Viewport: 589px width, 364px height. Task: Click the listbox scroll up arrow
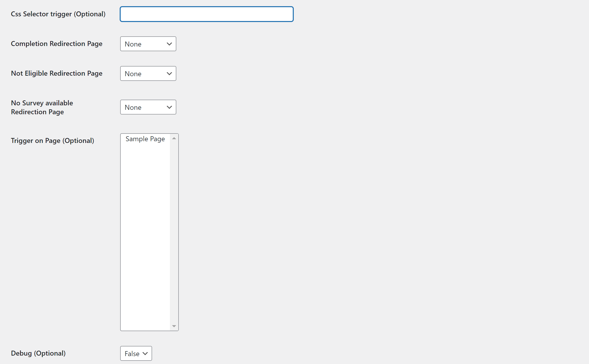click(174, 138)
